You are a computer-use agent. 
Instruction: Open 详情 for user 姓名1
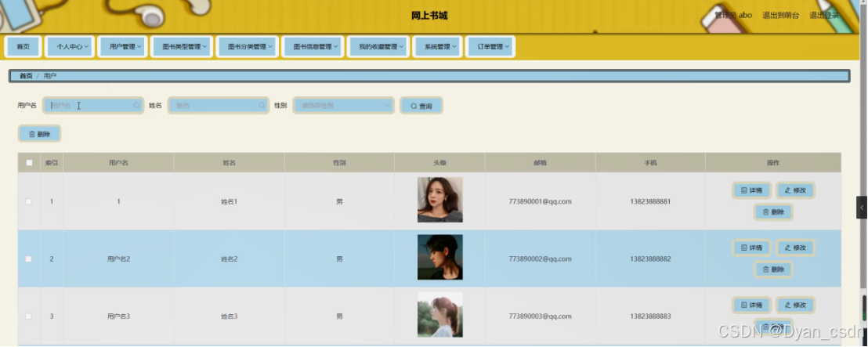click(x=752, y=190)
